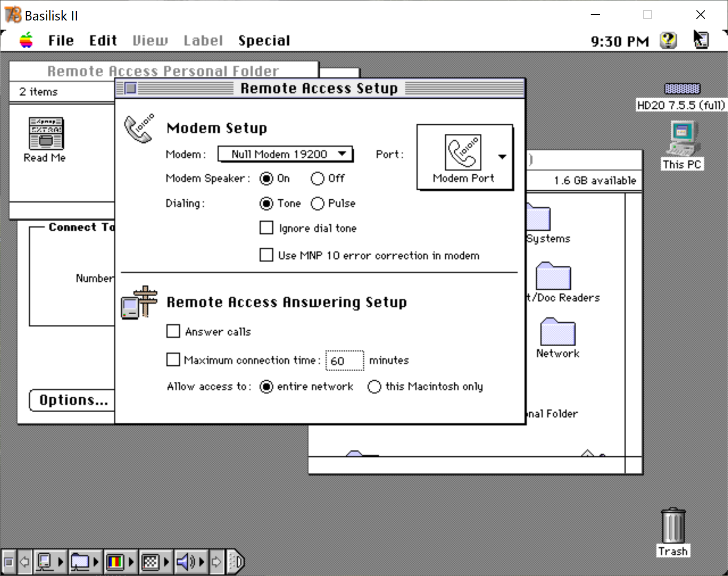
Task: Click the Control Strip close box
Action: 9,562
